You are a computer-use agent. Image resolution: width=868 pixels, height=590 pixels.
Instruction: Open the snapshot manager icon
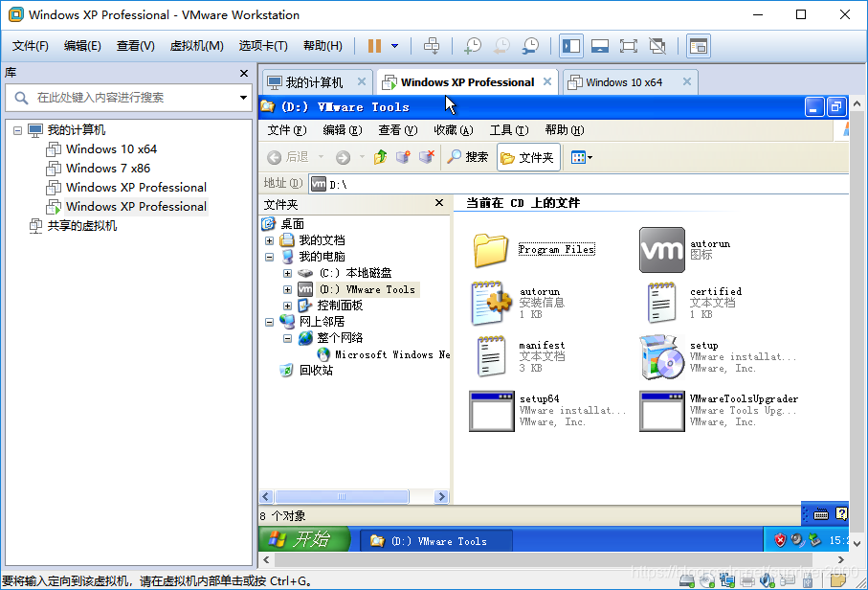[530, 46]
